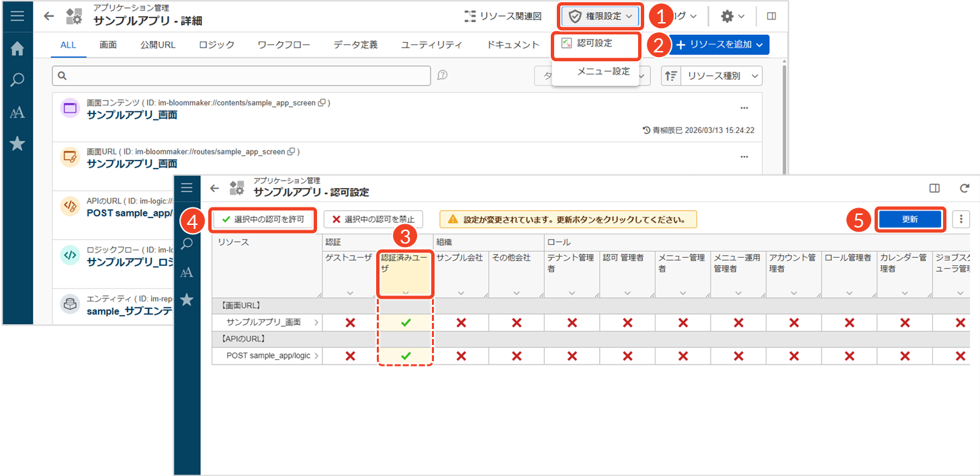Click the help question mark beside the search box
980x476 pixels.
(443, 75)
